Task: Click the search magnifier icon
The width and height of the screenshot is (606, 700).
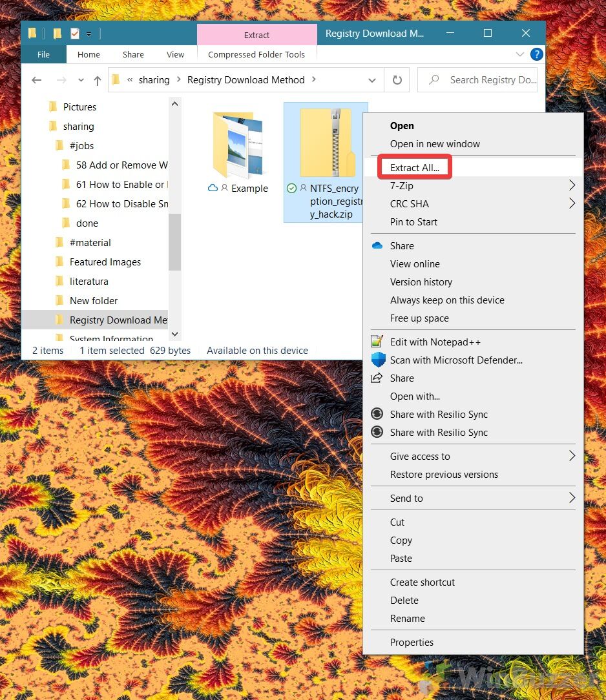Action: pos(434,79)
